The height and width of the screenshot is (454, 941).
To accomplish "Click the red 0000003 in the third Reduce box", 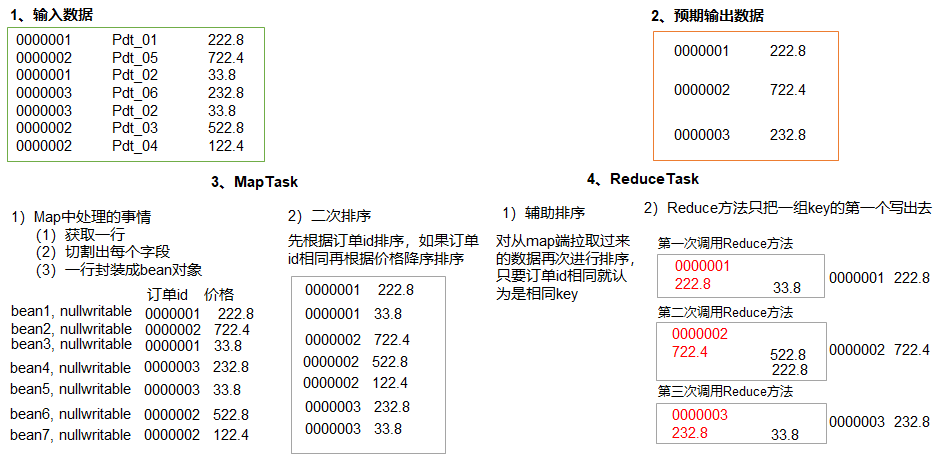I will [700, 415].
